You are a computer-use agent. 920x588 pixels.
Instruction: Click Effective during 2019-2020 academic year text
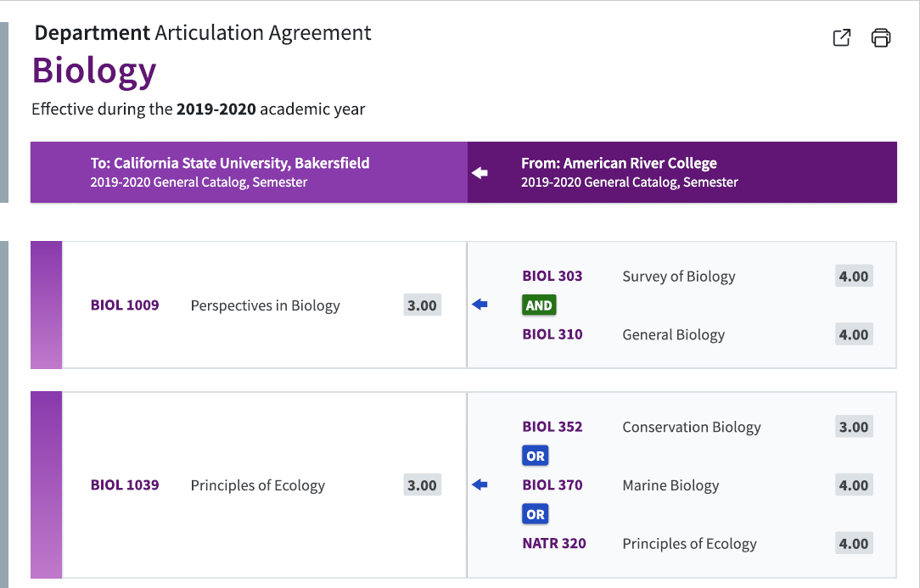[199, 109]
